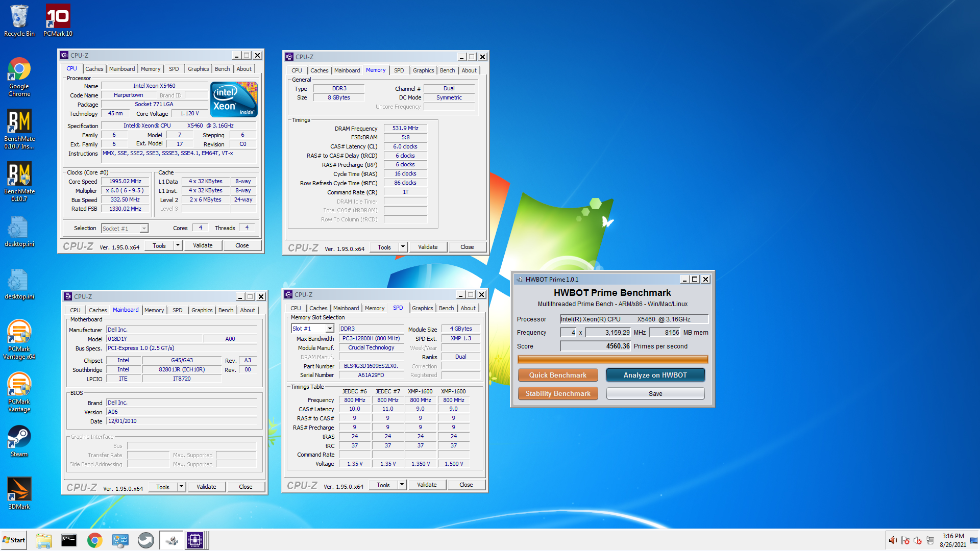The image size is (980, 551).
Task: Click the DRAM Frequency value 531.9 MHz
Action: point(405,128)
